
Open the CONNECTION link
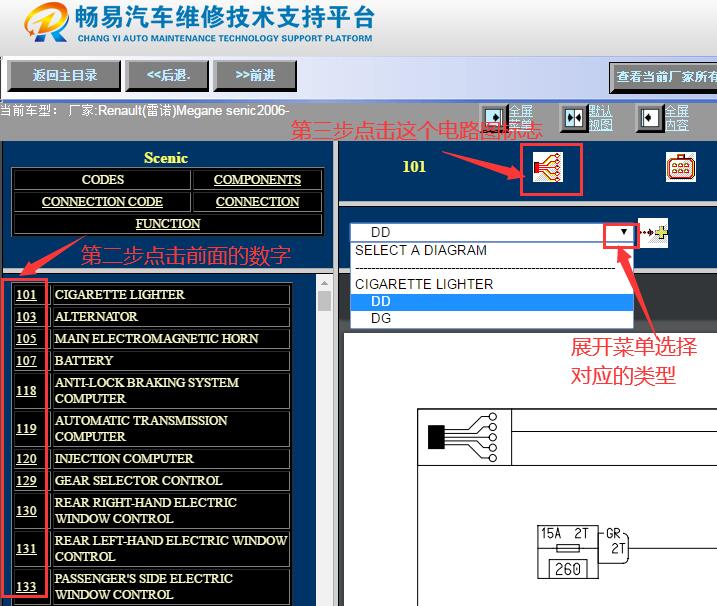(257, 201)
